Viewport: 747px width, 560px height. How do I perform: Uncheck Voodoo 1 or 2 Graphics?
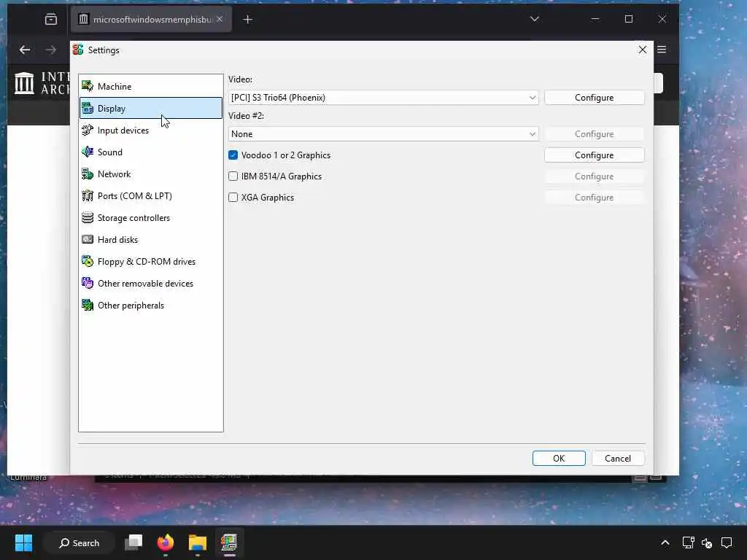tap(233, 155)
